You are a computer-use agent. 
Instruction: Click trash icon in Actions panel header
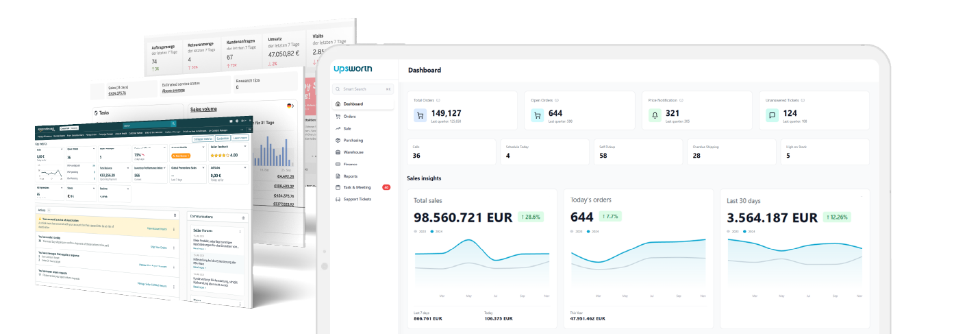click(175, 215)
